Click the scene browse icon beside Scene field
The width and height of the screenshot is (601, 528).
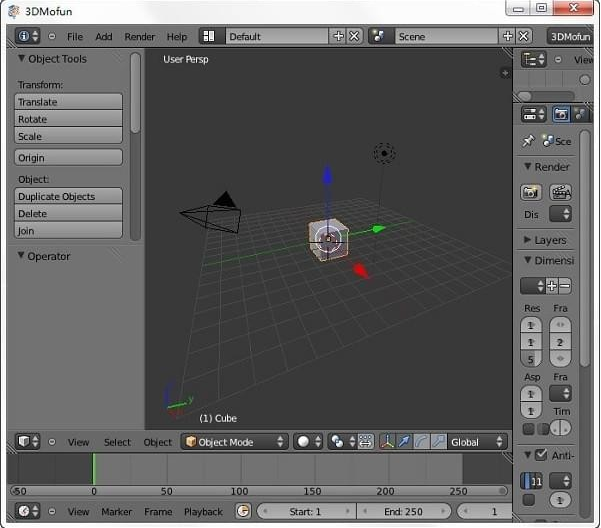[381, 36]
